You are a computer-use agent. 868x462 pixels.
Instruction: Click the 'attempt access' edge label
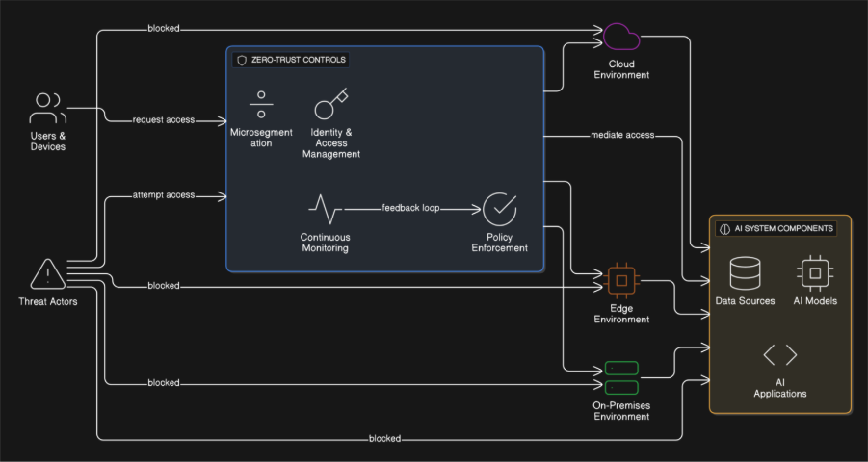click(x=164, y=194)
